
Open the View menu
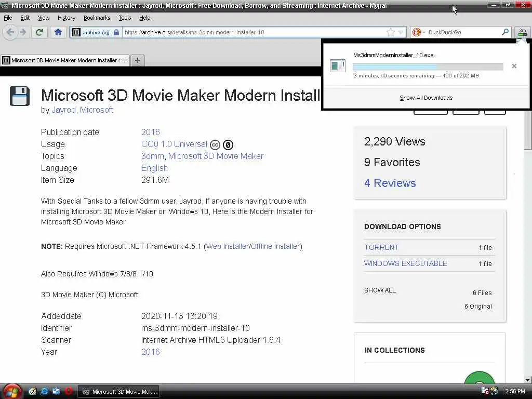coord(44,18)
